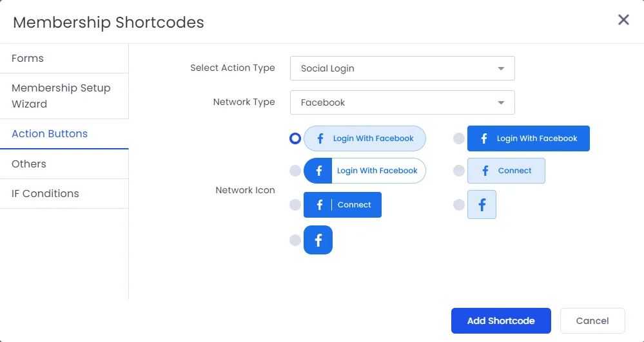Click the light blue Connect Facebook icon
Image resolution: width=644 pixels, height=342 pixels.
pos(506,171)
